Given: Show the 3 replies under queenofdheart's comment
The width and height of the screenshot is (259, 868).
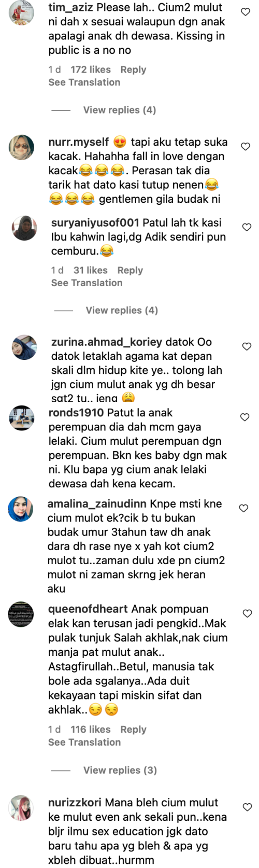Looking at the screenshot, I should 120,770.
